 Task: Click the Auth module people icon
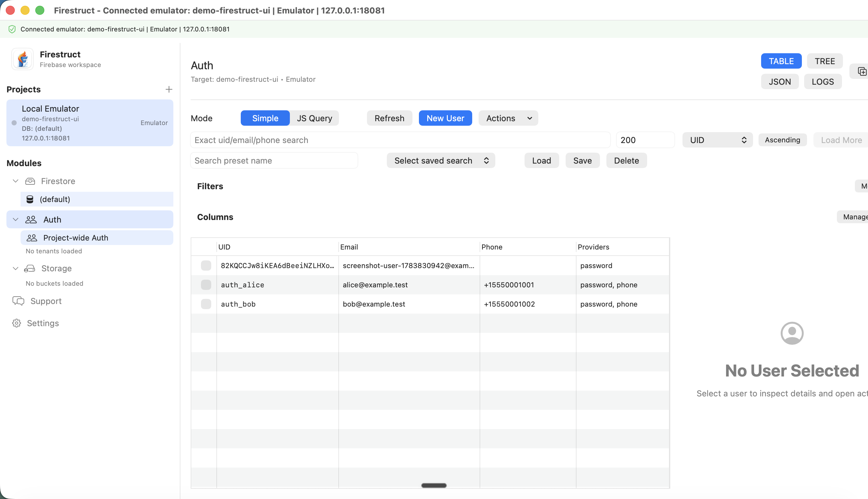[x=31, y=220]
